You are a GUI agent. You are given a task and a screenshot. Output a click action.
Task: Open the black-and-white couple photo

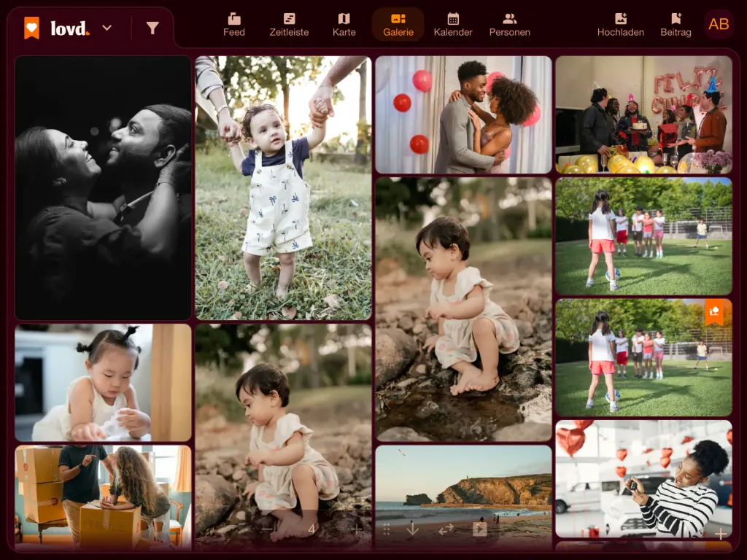103,188
